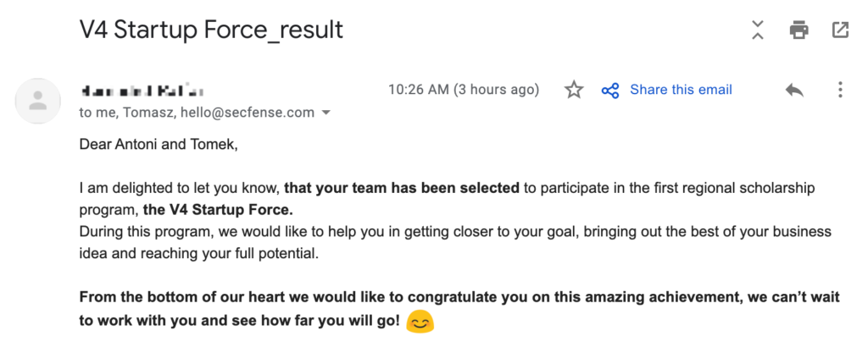The image size is (868, 353).
Task: Collapse all messages with the arrows icon
Action: click(758, 30)
